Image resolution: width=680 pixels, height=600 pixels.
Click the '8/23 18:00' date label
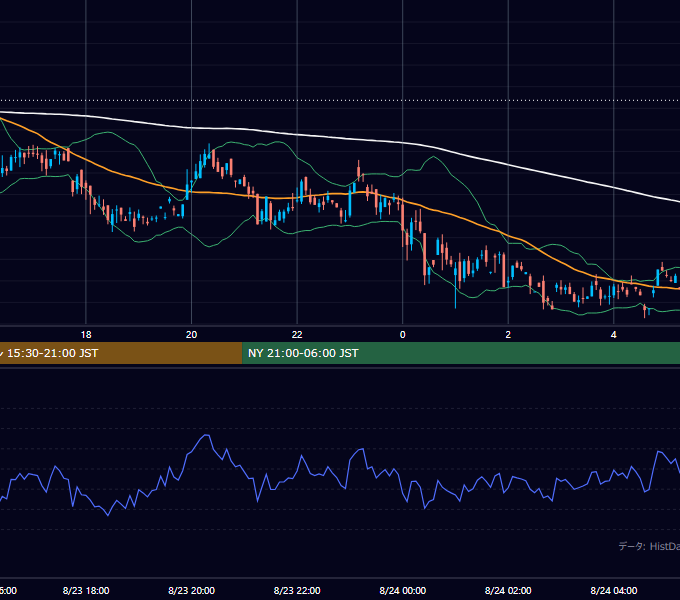click(x=86, y=590)
